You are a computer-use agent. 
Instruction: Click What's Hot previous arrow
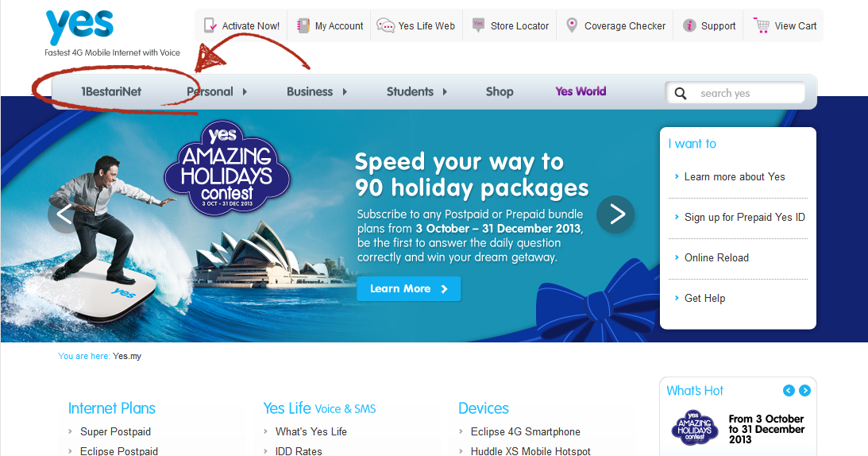pos(789,391)
